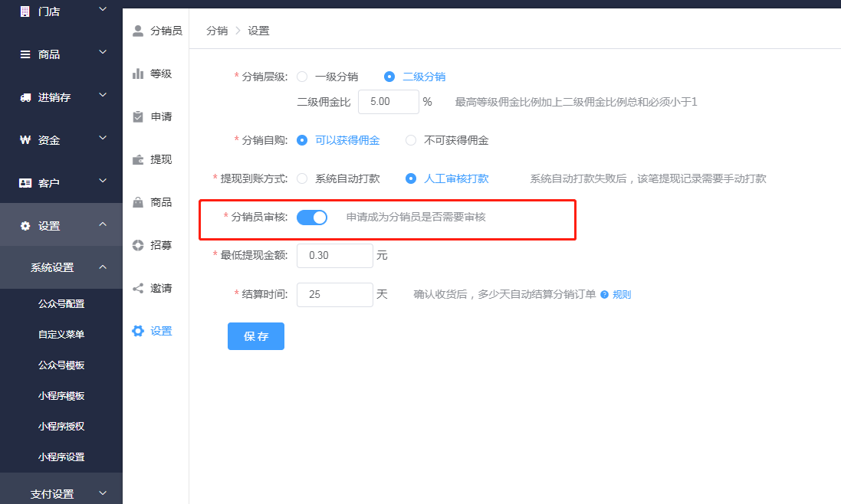Image resolution: width=841 pixels, height=504 pixels.
Task: Click 支付设置 label in sidebar
Action: [52, 494]
